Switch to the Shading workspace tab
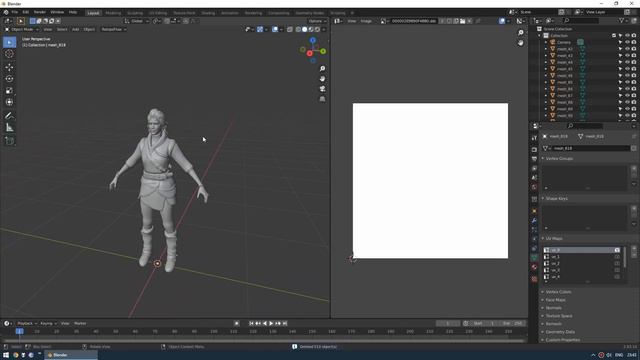The height and width of the screenshot is (360, 640). pos(208,13)
